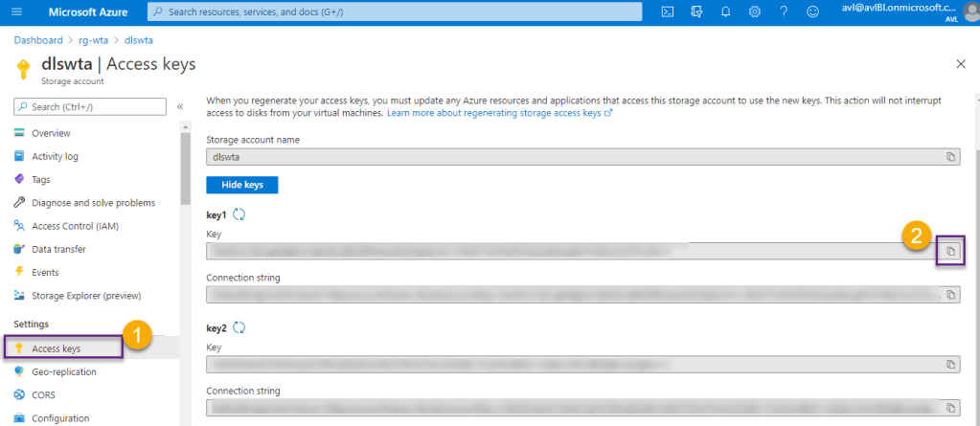Open the notifications bell

(725, 11)
